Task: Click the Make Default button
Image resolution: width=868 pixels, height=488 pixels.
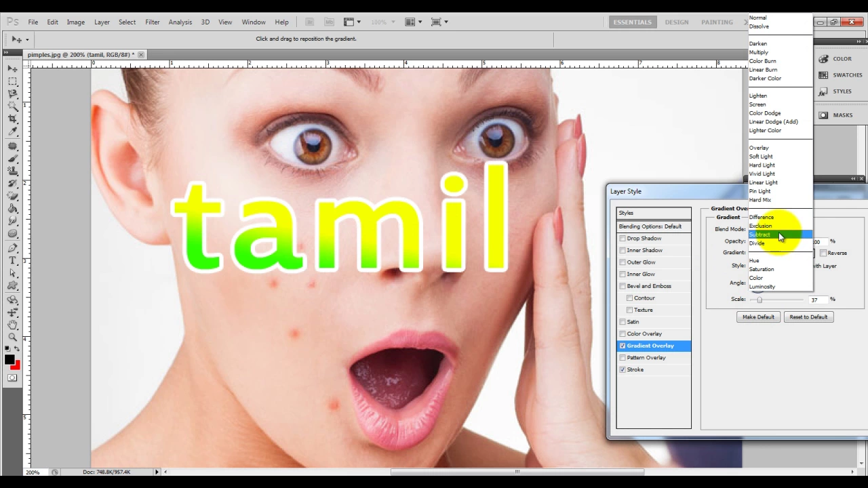Action: coord(758,317)
